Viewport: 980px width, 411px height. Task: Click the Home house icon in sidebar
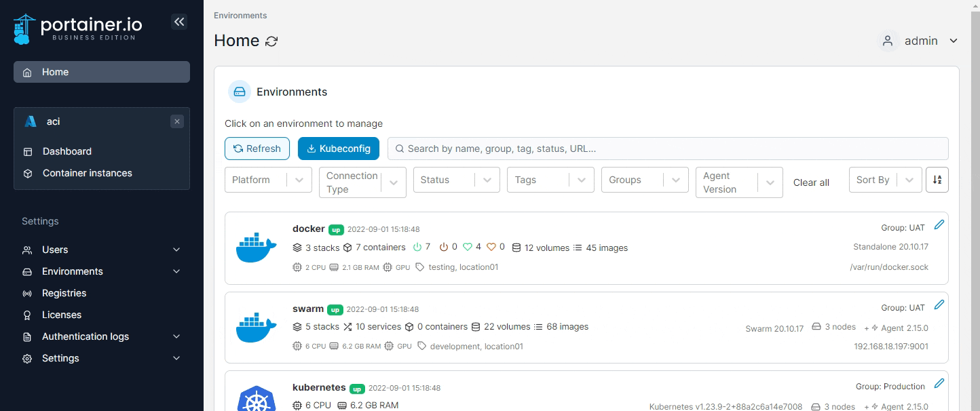(x=27, y=73)
